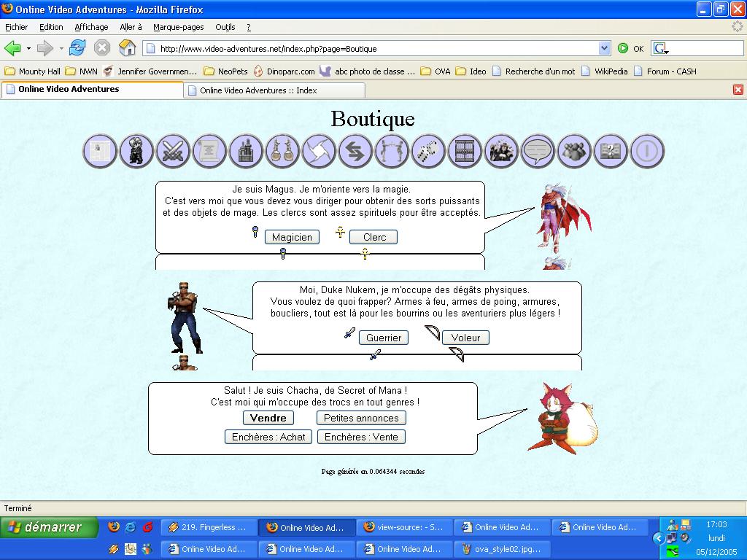The height and width of the screenshot is (560, 747).
Task: Select the Voleur shop button
Action: [465, 338]
